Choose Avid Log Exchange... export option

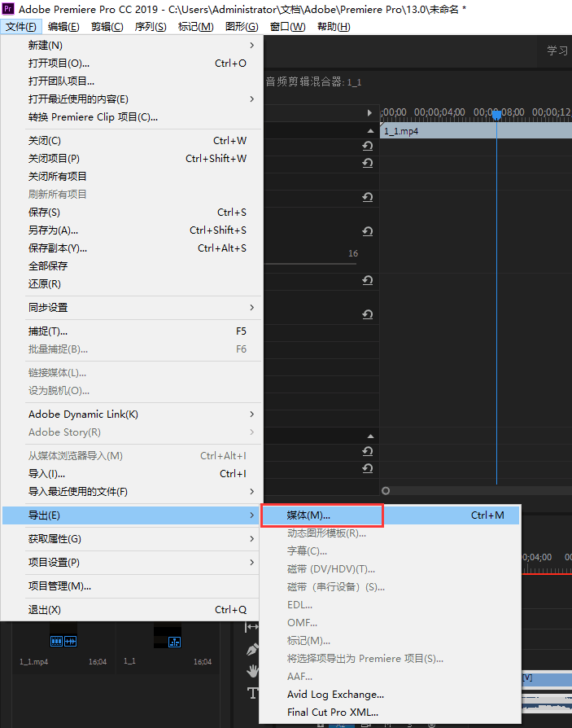pyautogui.click(x=390, y=694)
